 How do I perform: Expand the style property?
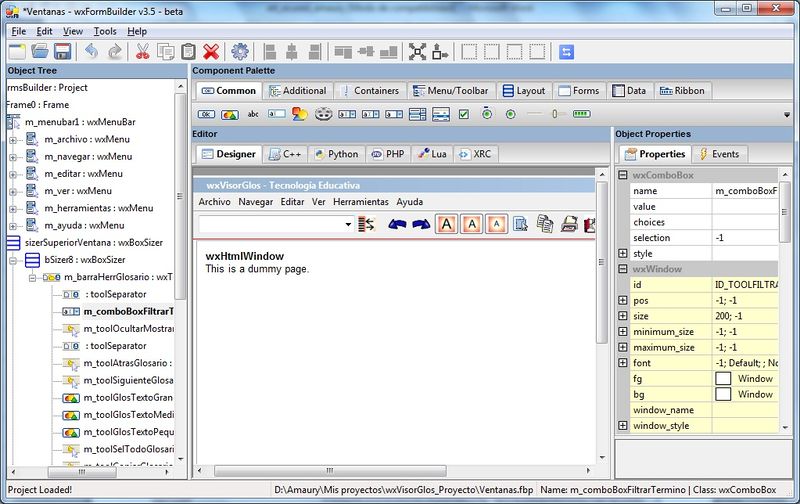pos(622,253)
